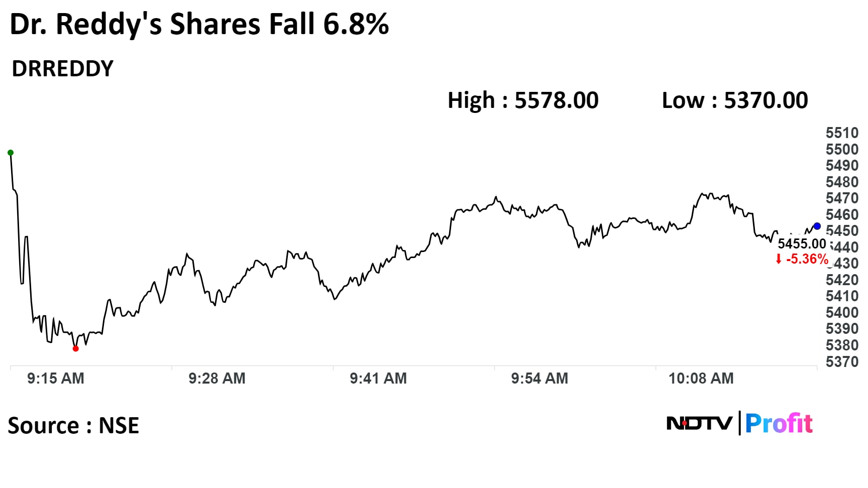Click the Profit logo text
Image resolution: width=868 pixels, height=488 pixels.
[x=779, y=423]
